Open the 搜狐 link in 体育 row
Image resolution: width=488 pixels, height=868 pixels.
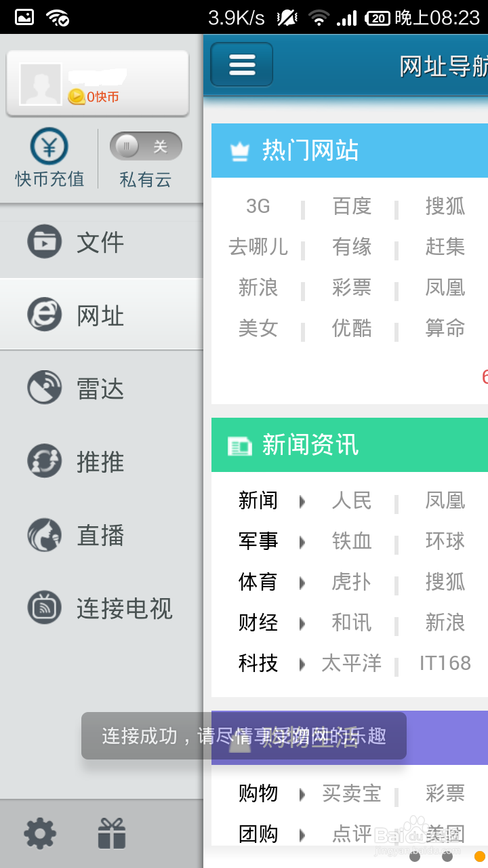445,582
